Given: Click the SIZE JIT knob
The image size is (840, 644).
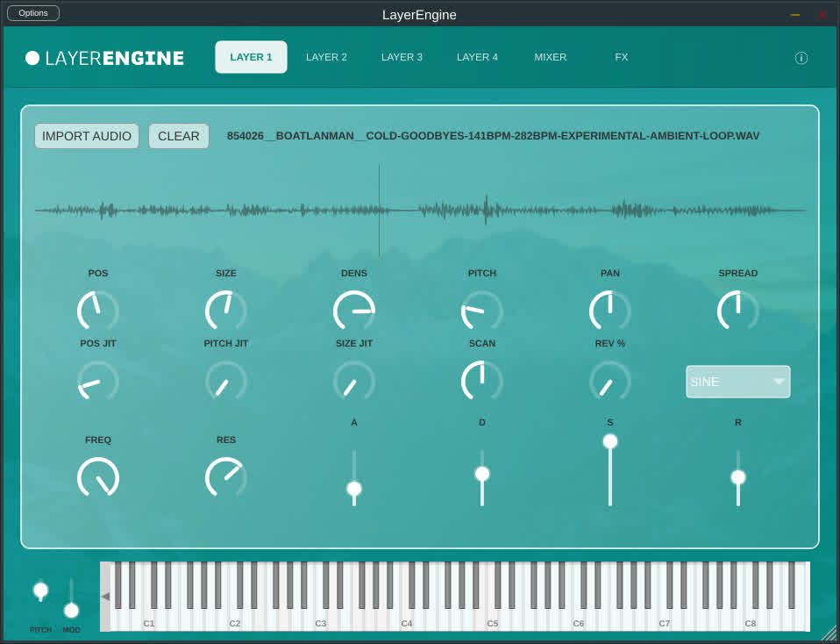Looking at the screenshot, I should click(x=354, y=381).
